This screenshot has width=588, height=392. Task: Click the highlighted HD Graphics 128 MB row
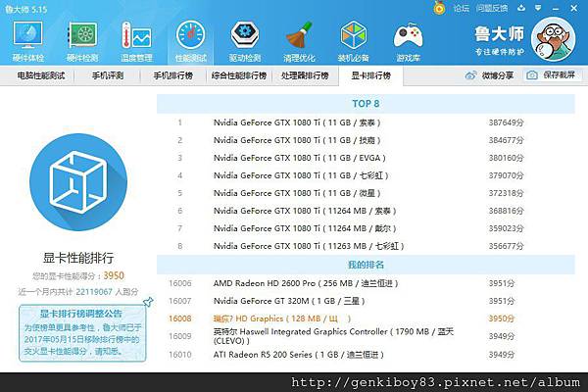tap(366, 318)
